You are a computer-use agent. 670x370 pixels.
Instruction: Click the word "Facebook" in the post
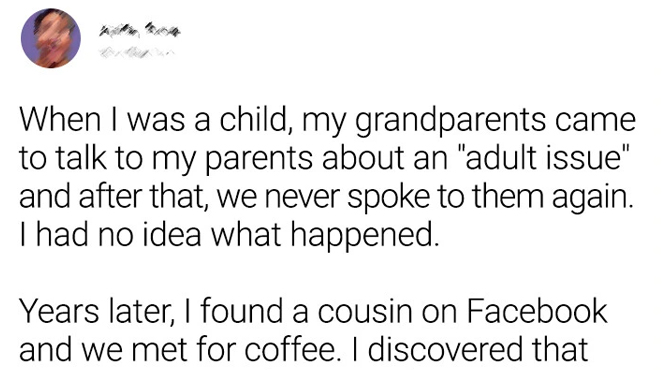click(x=536, y=311)
